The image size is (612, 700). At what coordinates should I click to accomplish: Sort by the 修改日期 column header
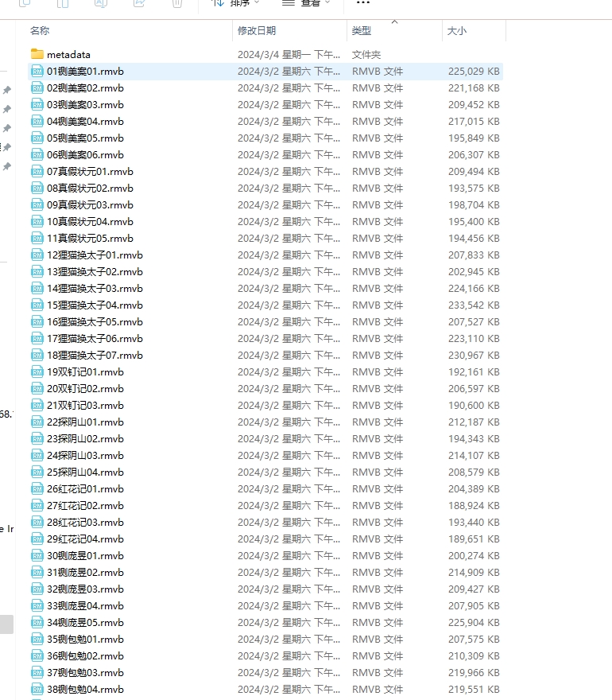pyautogui.click(x=257, y=31)
